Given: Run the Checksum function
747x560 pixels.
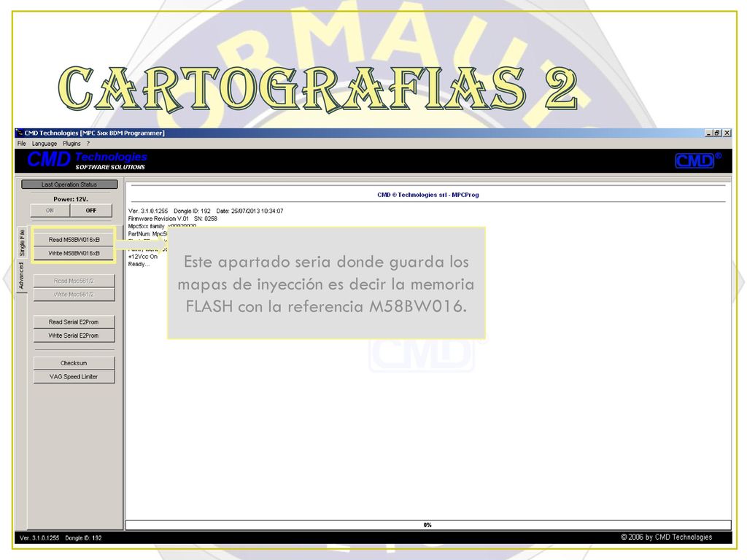Looking at the screenshot, I should click(x=74, y=363).
